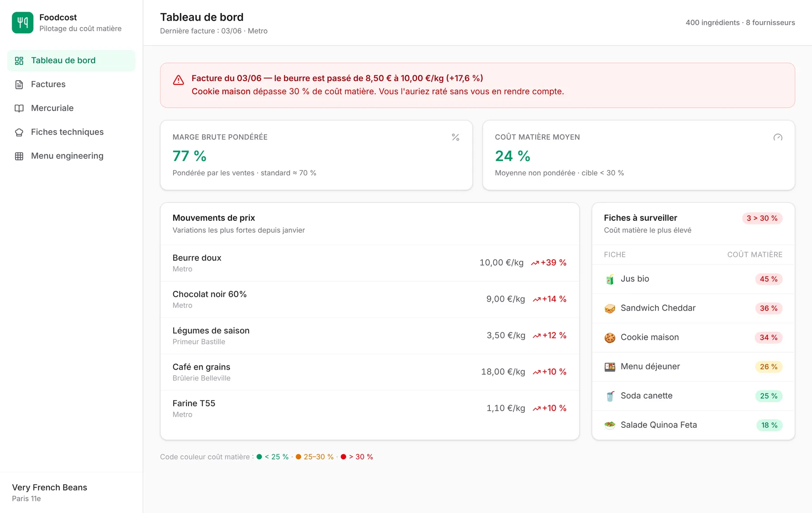Navigate to Fiches techniques

point(71,133)
